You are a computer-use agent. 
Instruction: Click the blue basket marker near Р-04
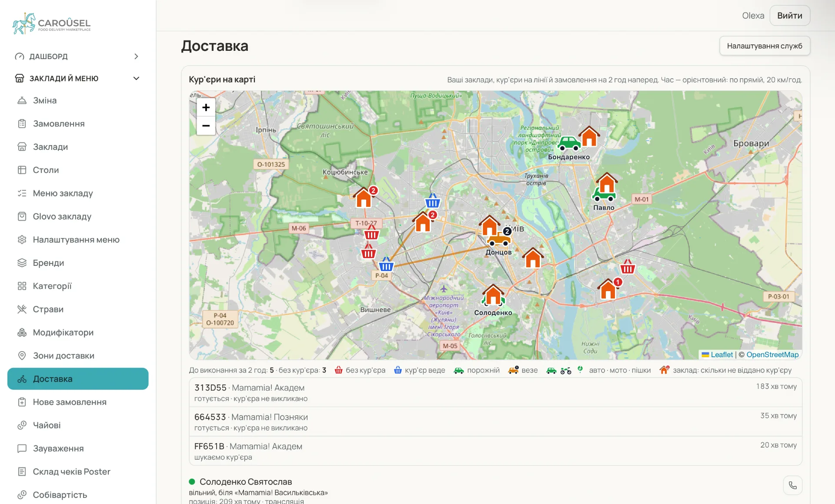(386, 265)
